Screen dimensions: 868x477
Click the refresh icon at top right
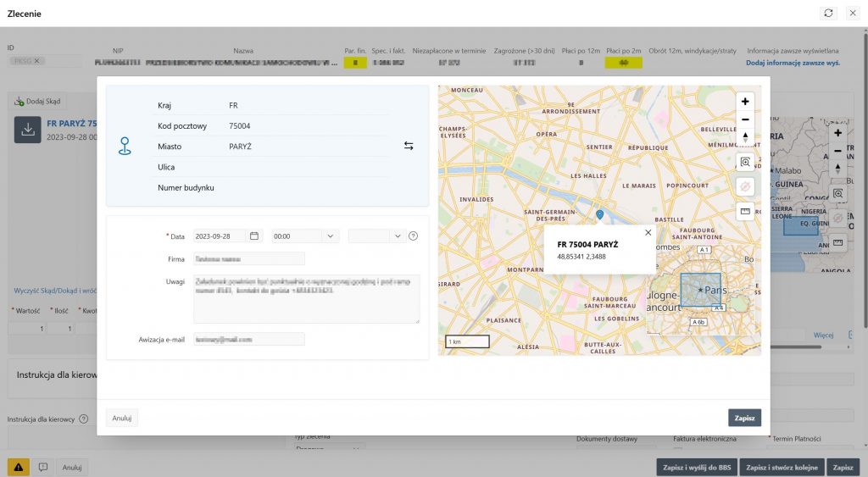pyautogui.click(x=828, y=14)
